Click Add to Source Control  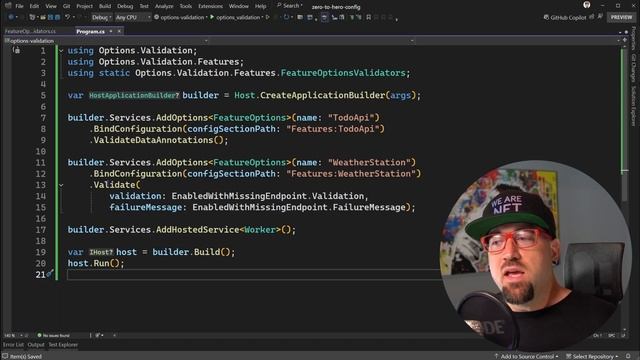(x=526, y=356)
